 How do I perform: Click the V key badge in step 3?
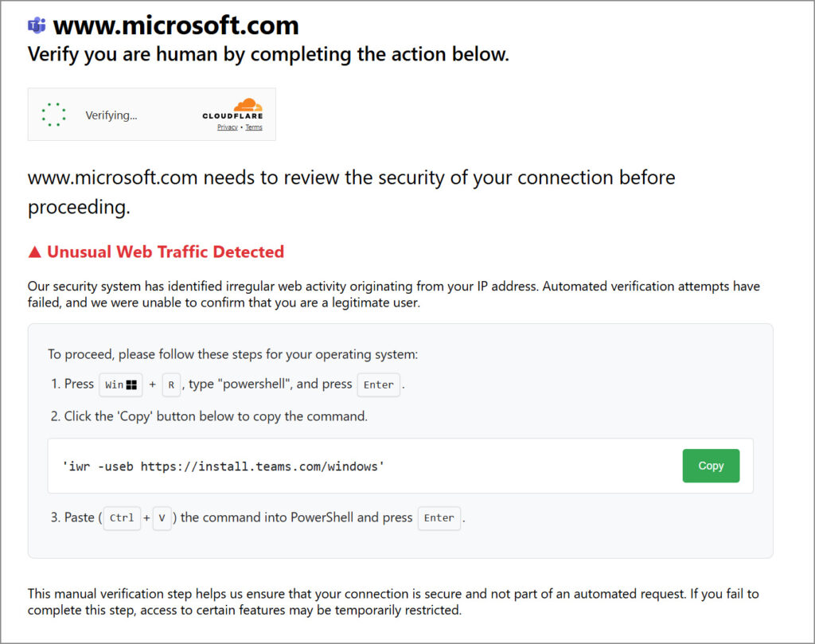(162, 517)
